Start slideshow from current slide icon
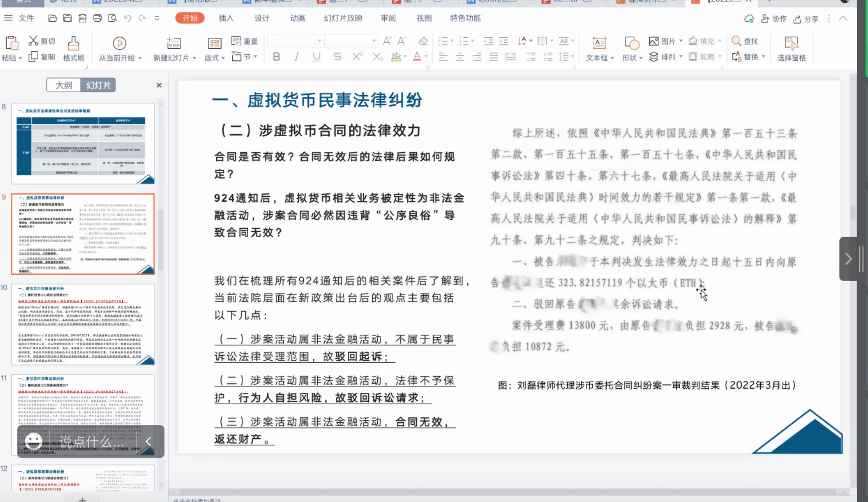Image resolution: width=868 pixels, height=502 pixels. point(119,43)
